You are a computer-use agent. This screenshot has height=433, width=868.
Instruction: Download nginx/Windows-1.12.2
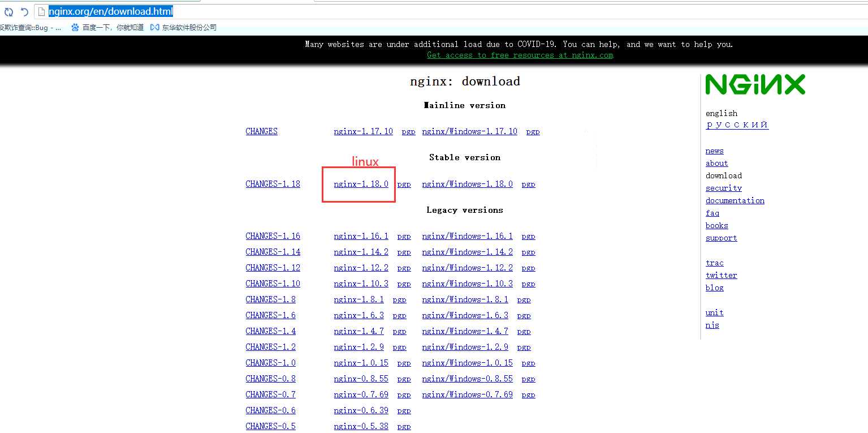[x=467, y=268]
